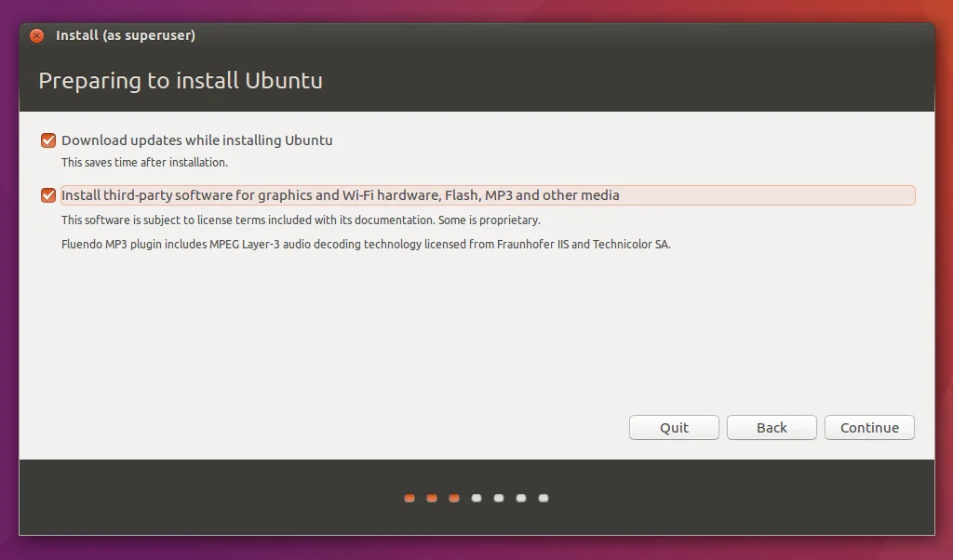
Task: Proceed by clicking Continue
Action: (x=869, y=428)
